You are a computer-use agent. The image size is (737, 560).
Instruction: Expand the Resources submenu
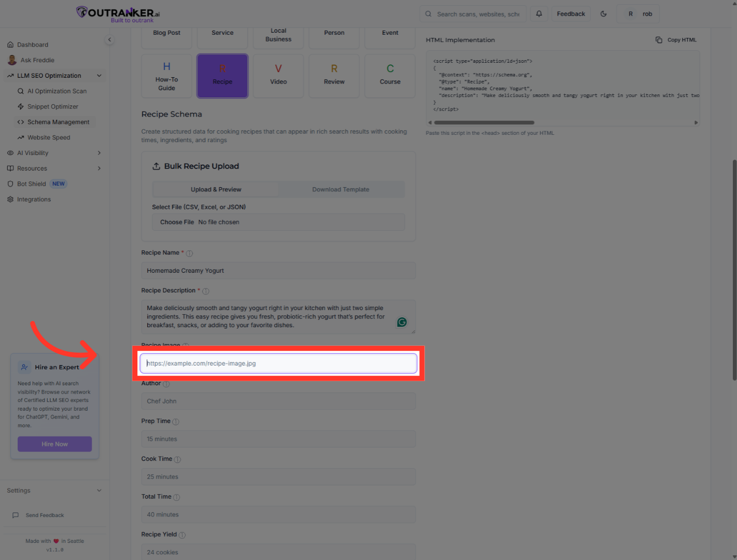[99, 169]
